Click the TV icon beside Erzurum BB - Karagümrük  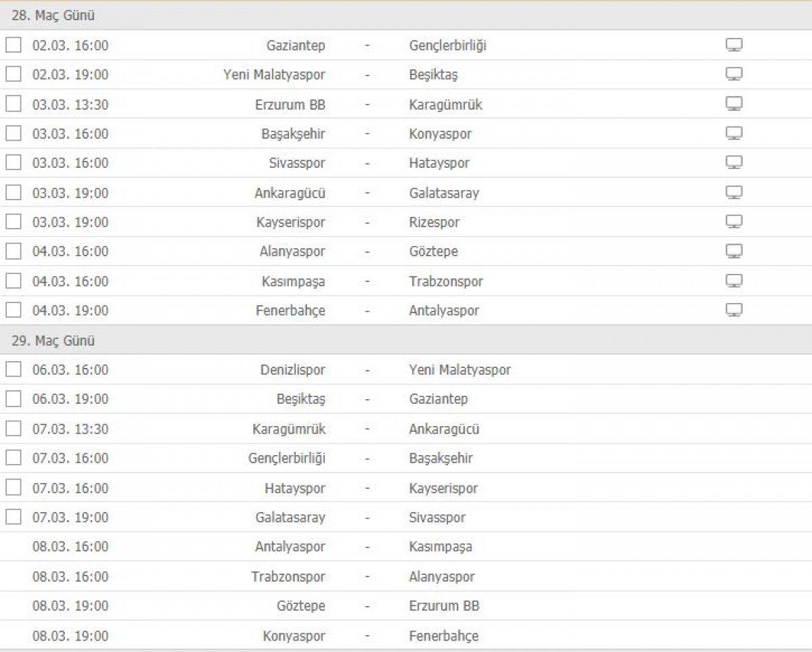pos(734,105)
